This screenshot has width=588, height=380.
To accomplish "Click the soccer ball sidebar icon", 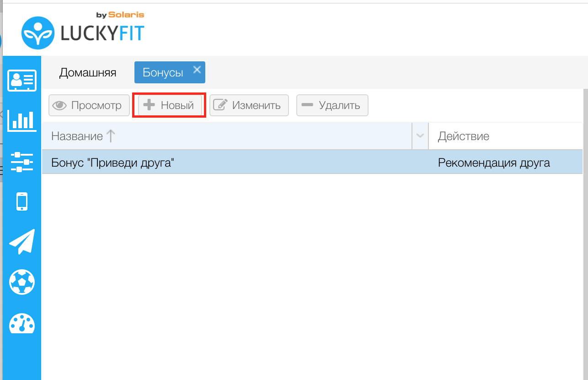I will point(22,282).
